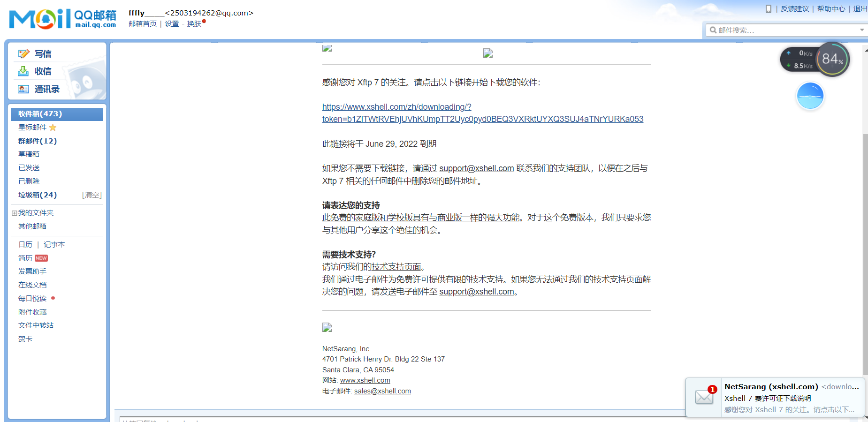Click the text Santa Clara, CA 95054
Viewport: 868px width, 422px height.
358,370
